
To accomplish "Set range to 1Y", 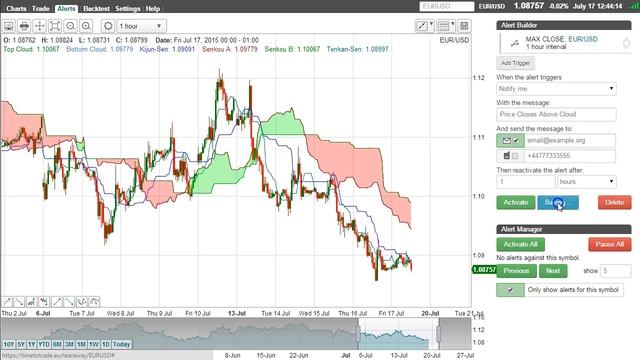I will pyautogui.click(x=32, y=344).
